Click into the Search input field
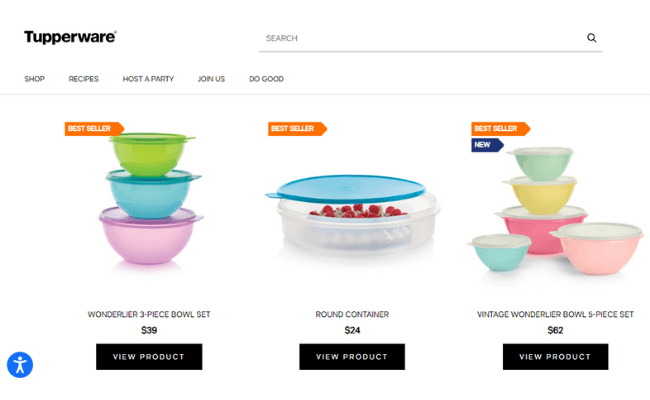This screenshot has height=400, width=650. coord(421,38)
